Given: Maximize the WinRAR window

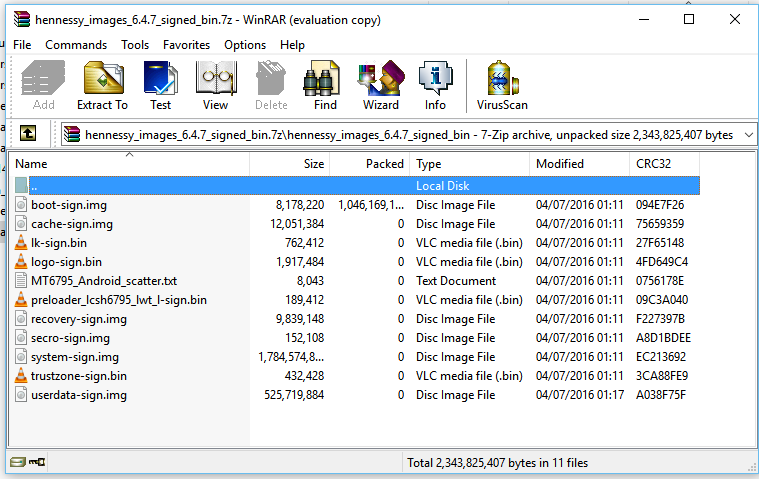Looking at the screenshot, I should (689, 19).
